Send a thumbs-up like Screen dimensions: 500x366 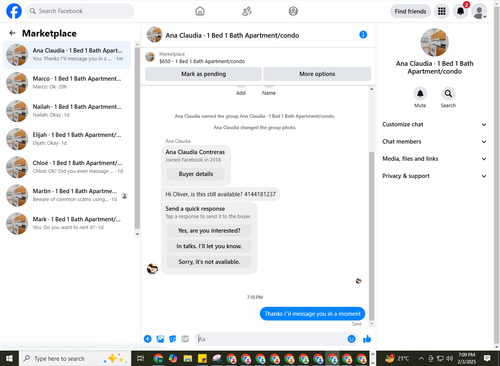pos(367,339)
